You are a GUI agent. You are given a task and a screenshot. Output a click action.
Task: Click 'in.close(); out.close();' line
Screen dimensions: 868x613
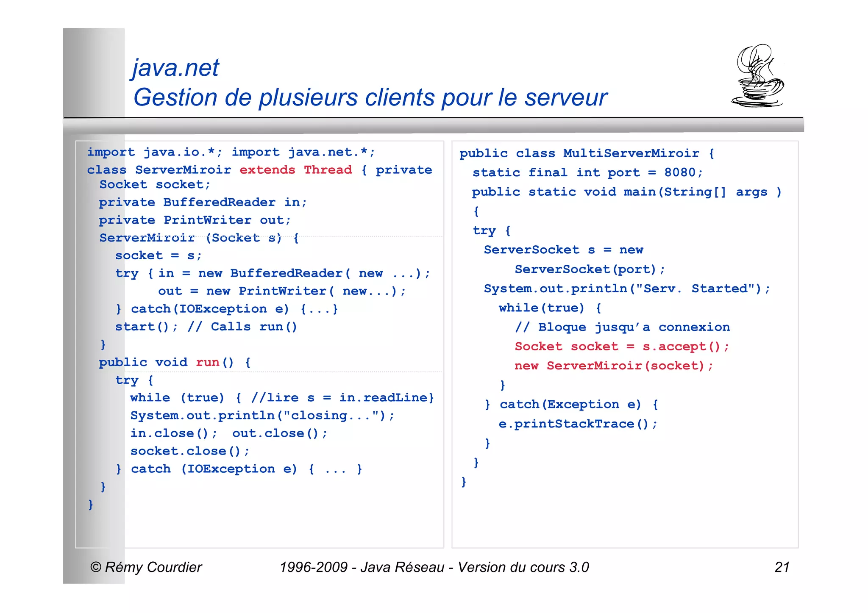(x=229, y=433)
